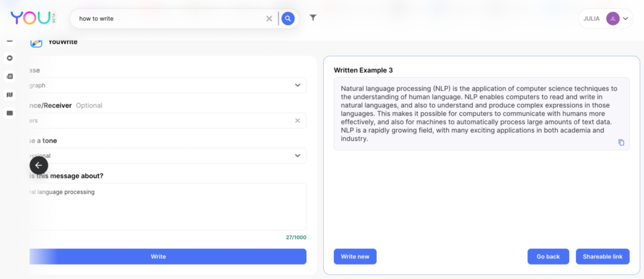644x279 pixels.
Task: Expand the tone dropdown
Action: 297,156
